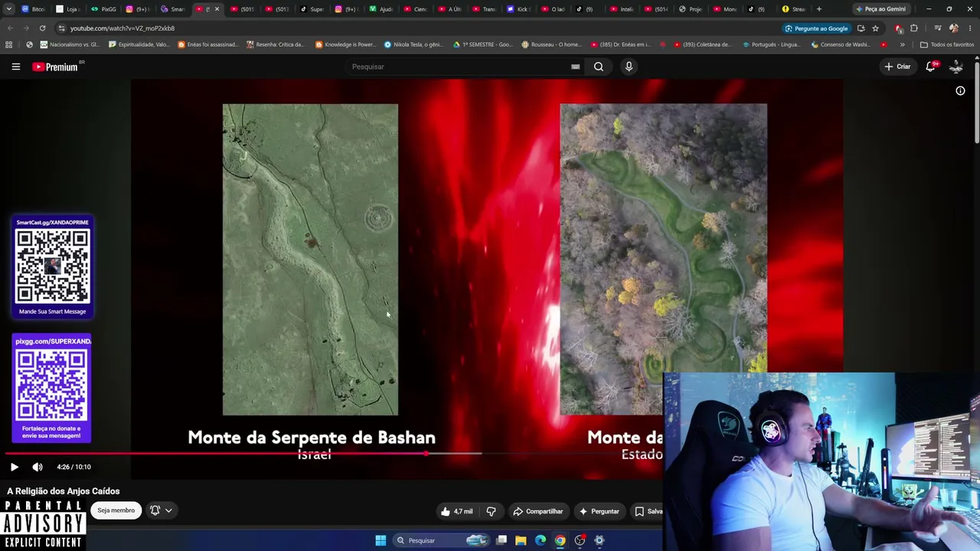This screenshot has height=551, width=980.
Task: Start voice search with the microphone
Action: click(x=629, y=67)
